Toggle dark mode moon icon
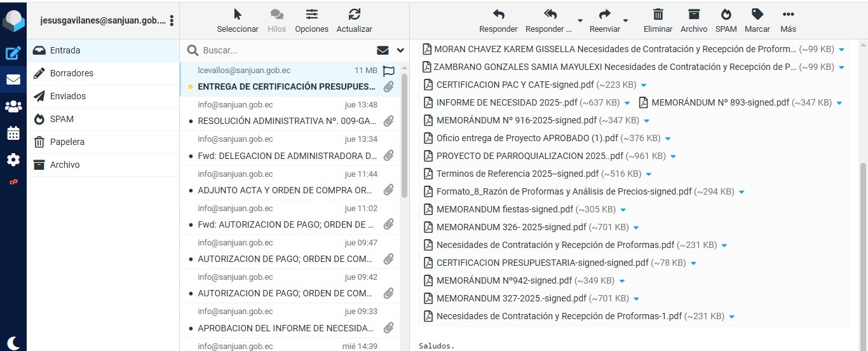Image resolution: width=868 pixels, height=351 pixels. tap(13, 342)
